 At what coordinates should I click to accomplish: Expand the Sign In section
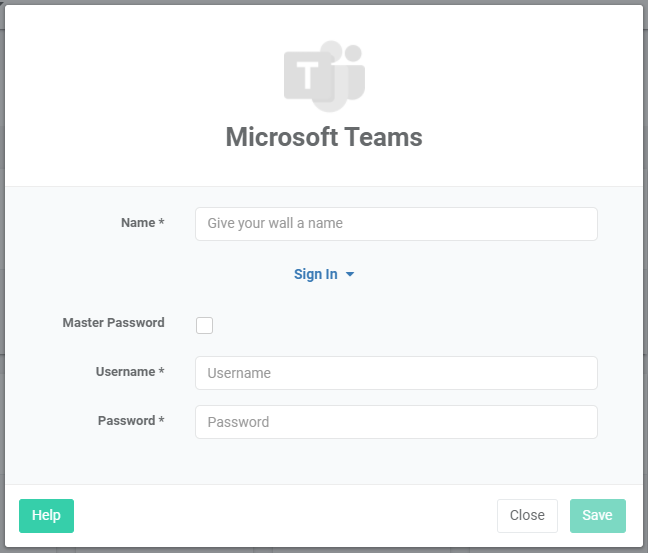pyautogui.click(x=324, y=274)
